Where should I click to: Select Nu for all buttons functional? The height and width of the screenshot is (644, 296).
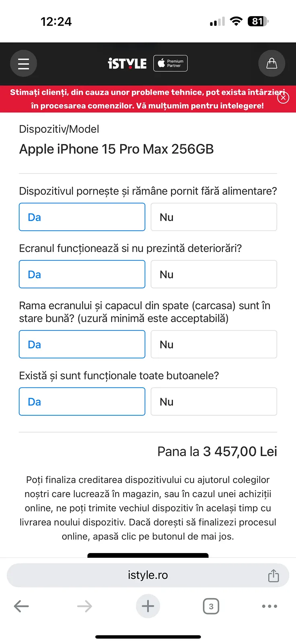pyautogui.click(x=214, y=401)
